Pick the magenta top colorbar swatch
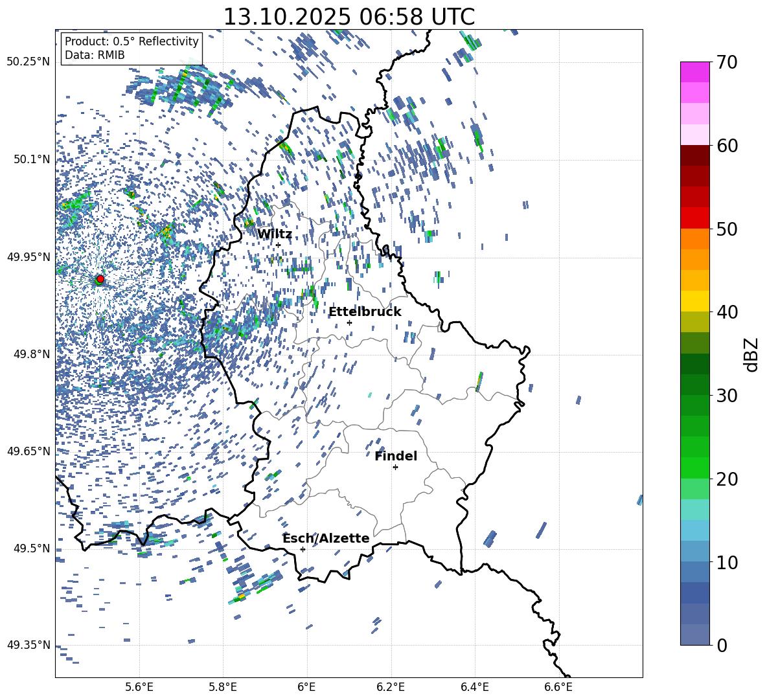Image resolution: width=767 pixels, height=700 pixels. click(x=694, y=73)
